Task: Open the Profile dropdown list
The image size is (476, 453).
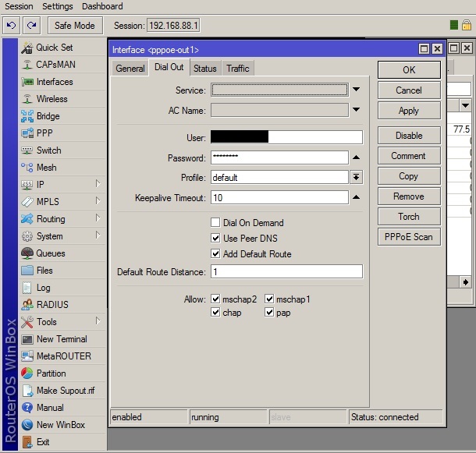Action: pyautogui.click(x=356, y=177)
